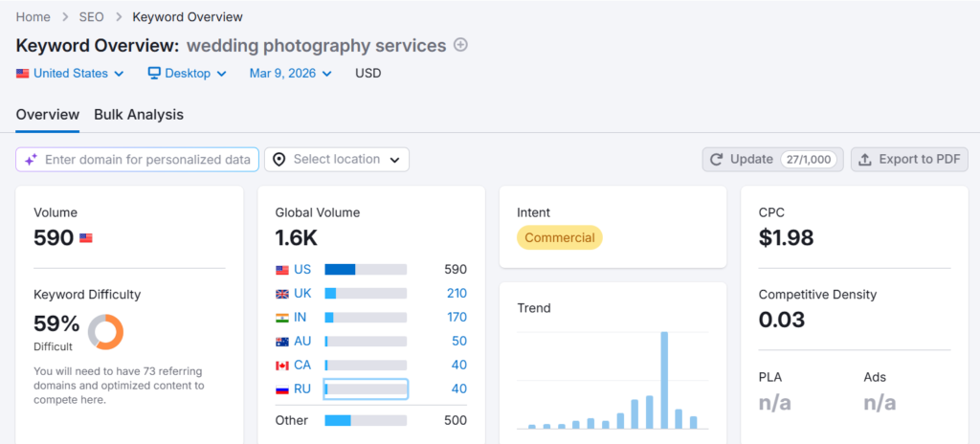Click the UK flag in Global Volume
980x444 pixels.
pyautogui.click(x=282, y=293)
